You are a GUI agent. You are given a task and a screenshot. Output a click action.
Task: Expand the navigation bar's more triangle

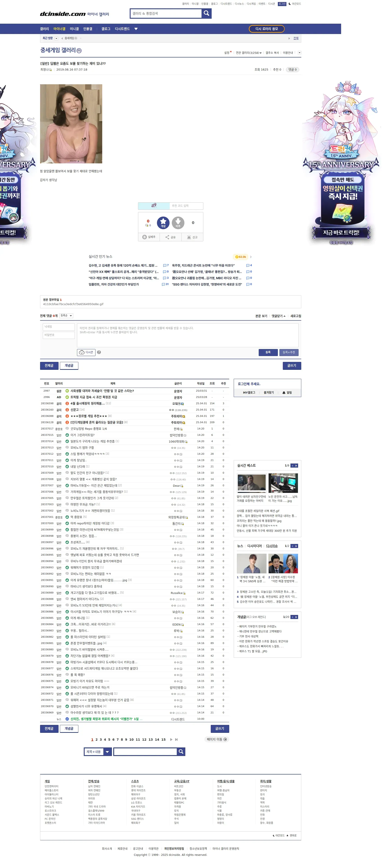tap(136, 29)
